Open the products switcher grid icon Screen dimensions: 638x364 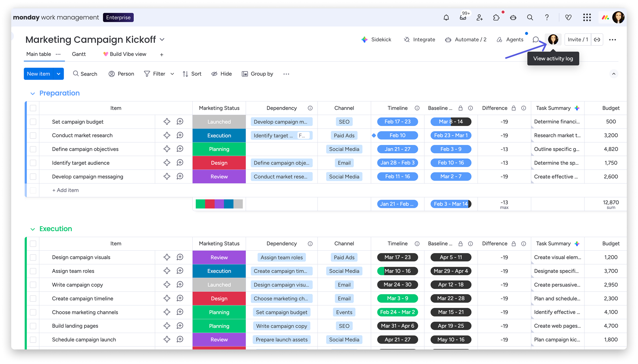[x=587, y=17]
